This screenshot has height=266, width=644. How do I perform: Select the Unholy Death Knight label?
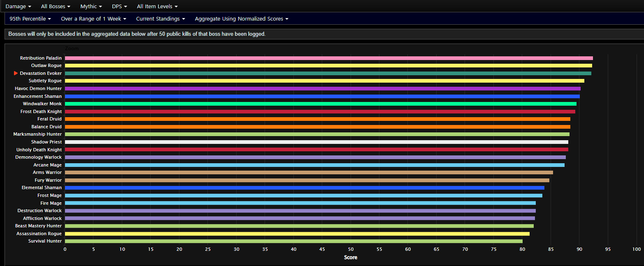click(x=39, y=150)
